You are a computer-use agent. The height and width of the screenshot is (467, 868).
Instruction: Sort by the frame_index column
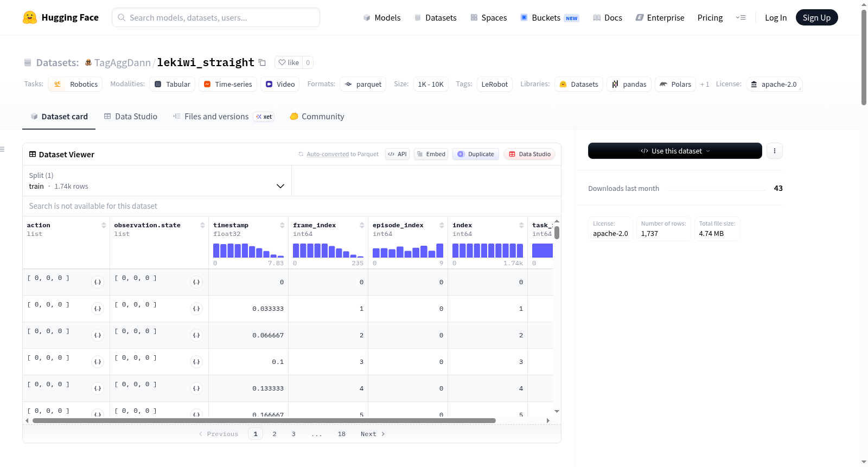(x=362, y=225)
